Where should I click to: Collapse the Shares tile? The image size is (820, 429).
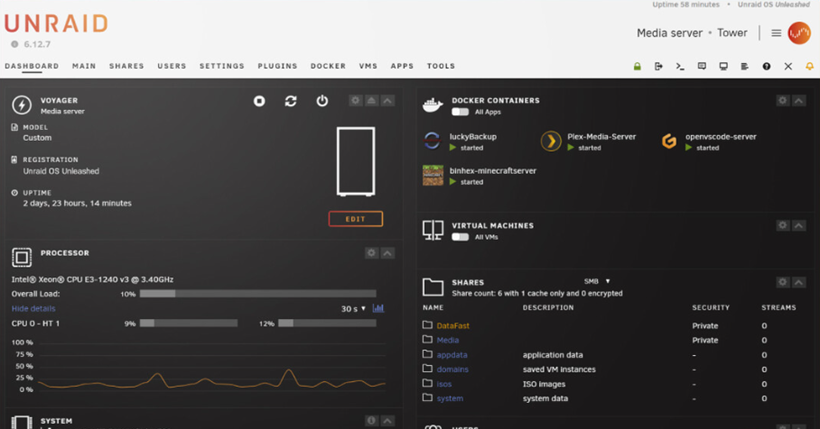[x=799, y=283]
